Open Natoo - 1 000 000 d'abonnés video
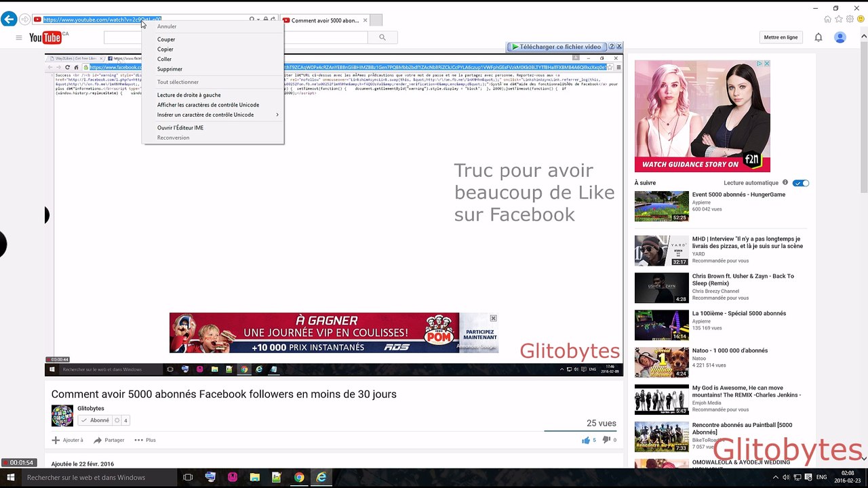The image size is (868, 488). coord(730,350)
